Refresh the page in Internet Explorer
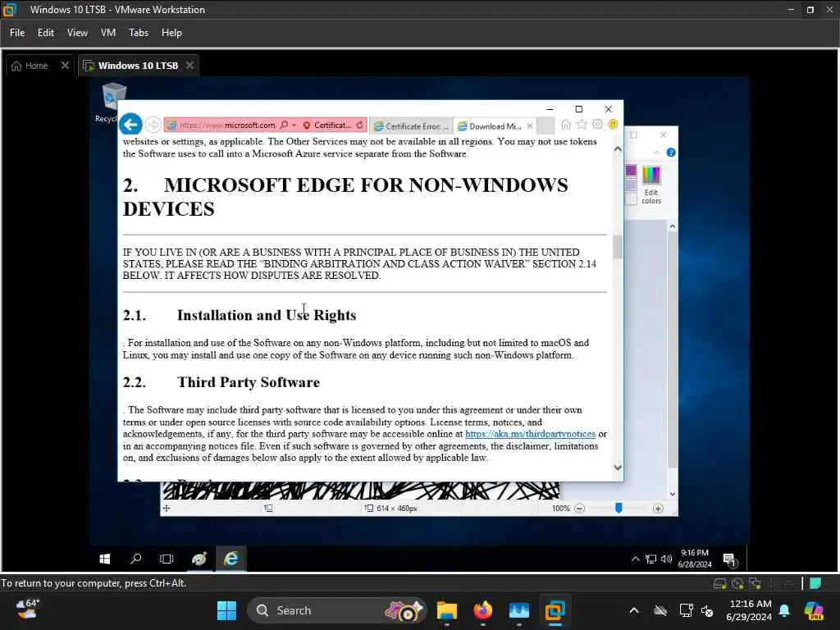 pyautogui.click(x=359, y=125)
